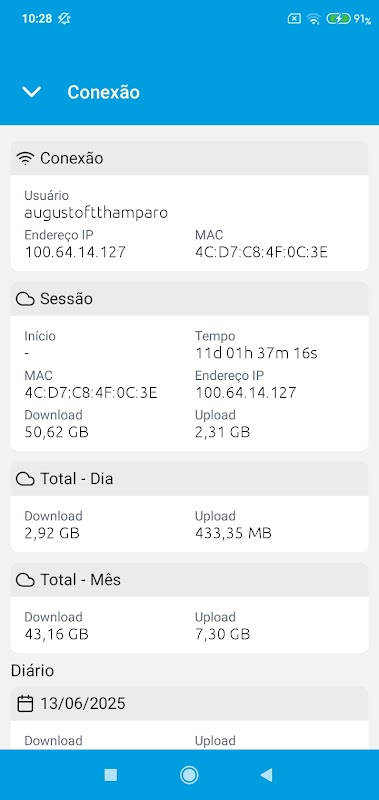Tap the daily upload value 433,35 MB
This screenshot has height=800, width=379.
233,534
